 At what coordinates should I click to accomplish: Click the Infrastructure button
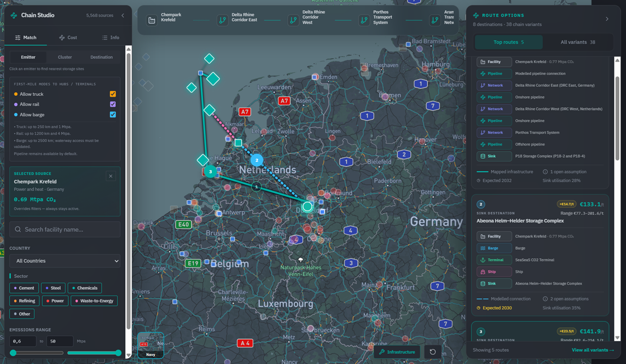point(397,352)
